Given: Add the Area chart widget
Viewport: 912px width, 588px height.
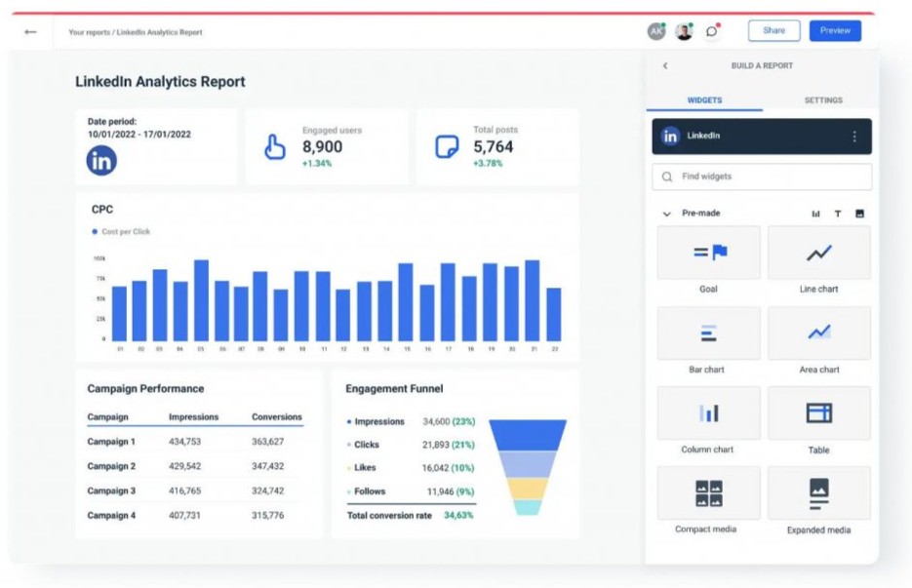Looking at the screenshot, I should coord(818,333).
